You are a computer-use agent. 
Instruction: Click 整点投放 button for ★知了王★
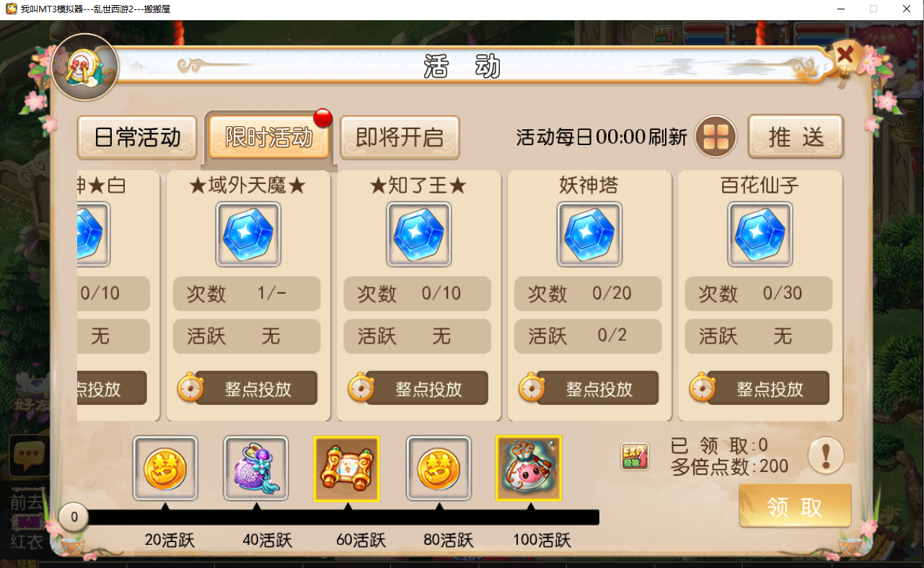(x=428, y=388)
